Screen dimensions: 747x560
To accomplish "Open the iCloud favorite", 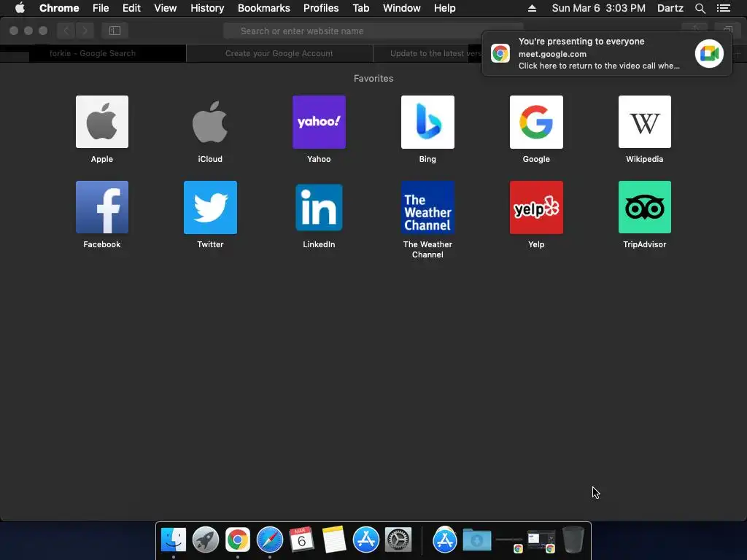I will [x=210, y=122].
